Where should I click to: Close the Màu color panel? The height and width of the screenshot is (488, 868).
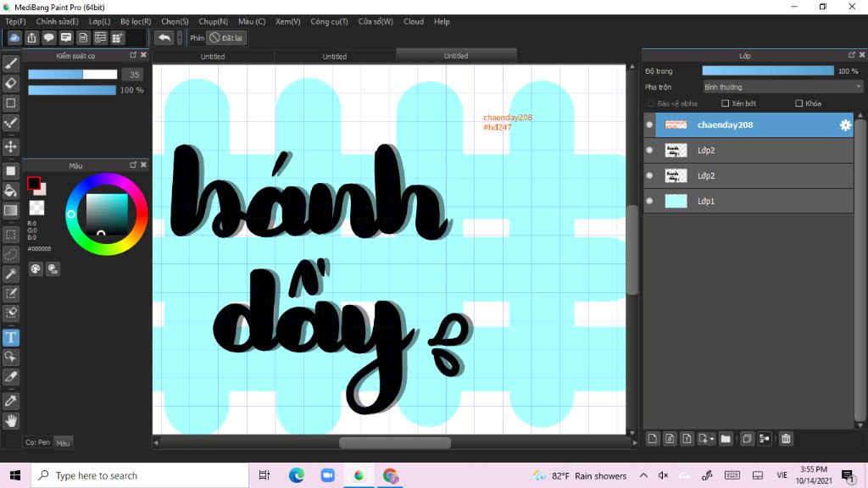144,165
